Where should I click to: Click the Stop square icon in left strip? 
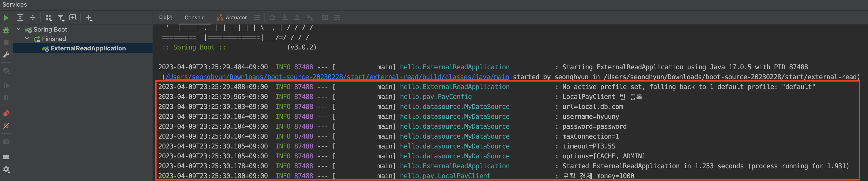6,42
